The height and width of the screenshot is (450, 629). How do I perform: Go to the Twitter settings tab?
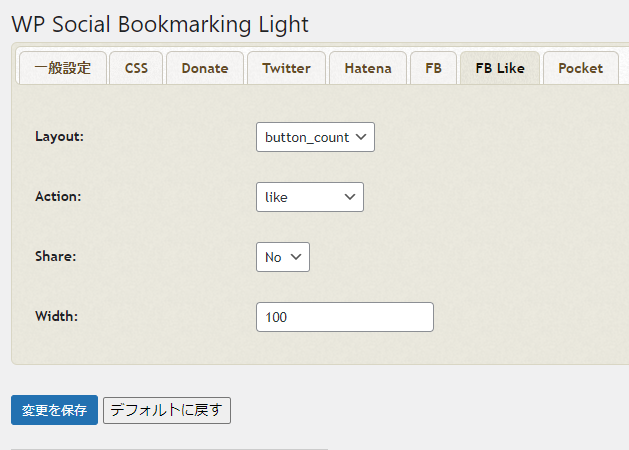(286, 68)
